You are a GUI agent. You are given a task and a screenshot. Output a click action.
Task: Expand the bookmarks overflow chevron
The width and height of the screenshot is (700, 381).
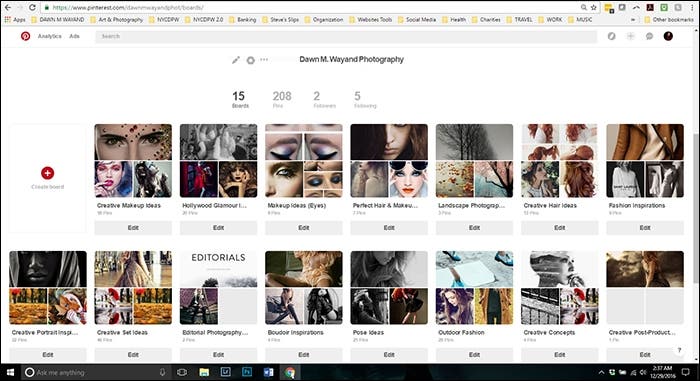click(x=633, y=20)
